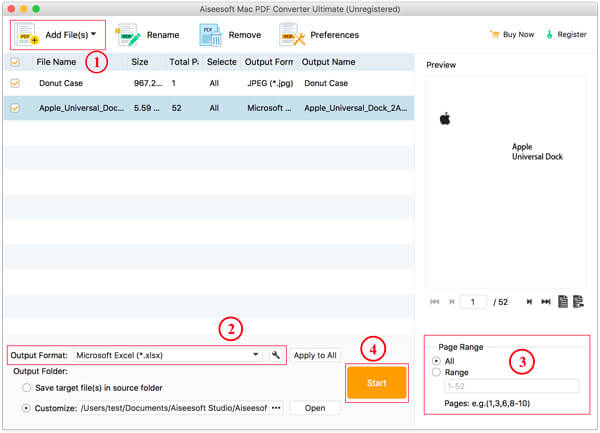Click the Apply to All button
The height and width of the screenshot is (433, 600).
click(x=315, y=355)
